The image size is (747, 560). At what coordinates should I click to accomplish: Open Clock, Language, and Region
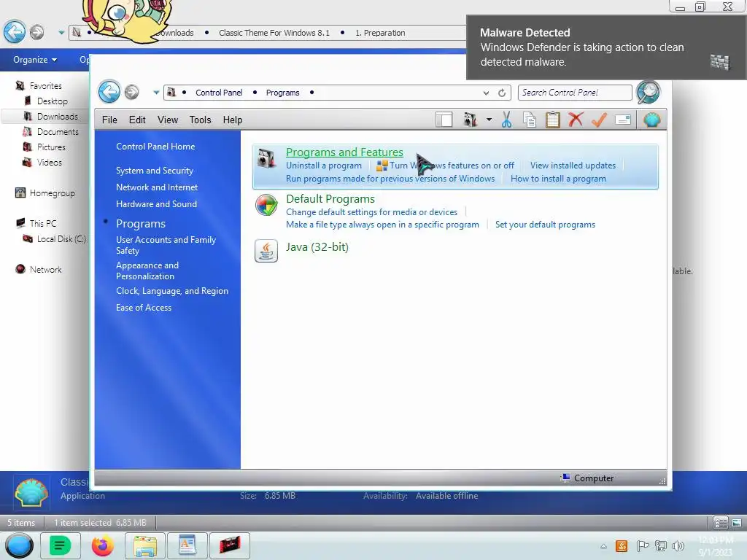pyautogui.click(x=172, y=291)
